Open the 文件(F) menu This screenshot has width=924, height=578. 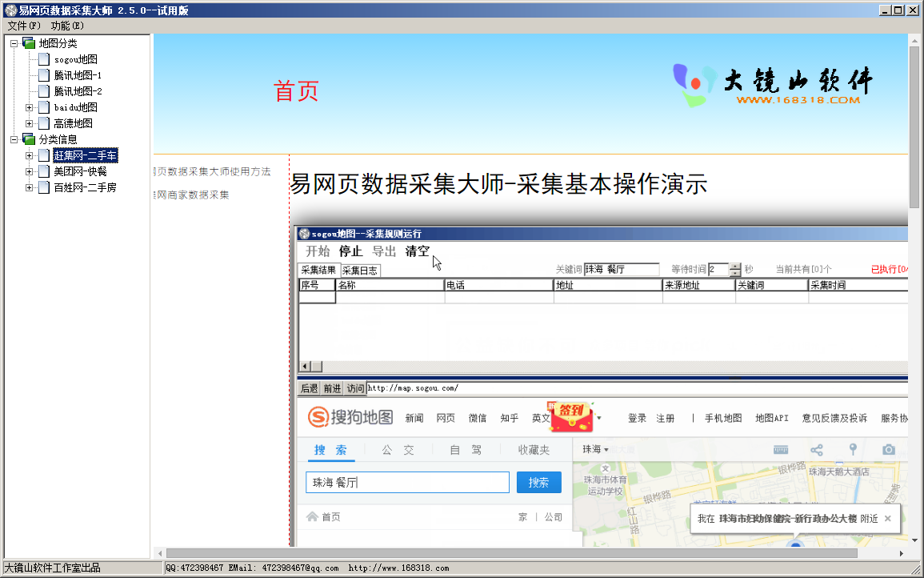coord(23,26)
